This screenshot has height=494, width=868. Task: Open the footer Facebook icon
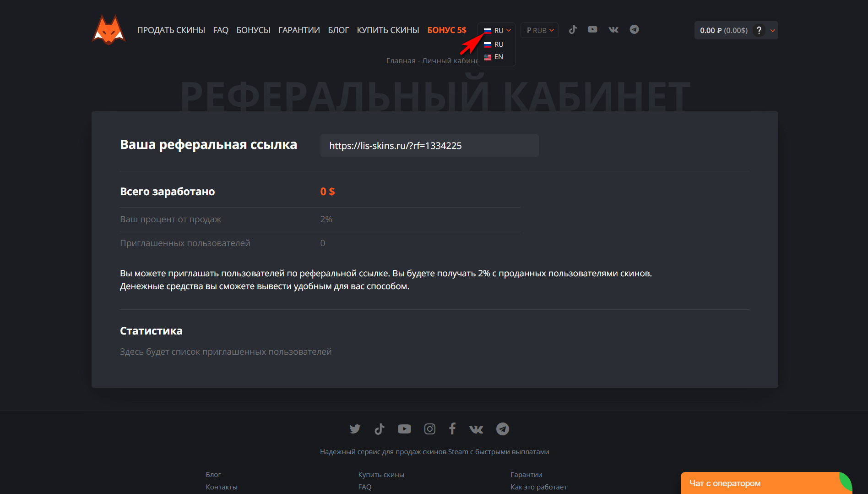pos(452,428)
